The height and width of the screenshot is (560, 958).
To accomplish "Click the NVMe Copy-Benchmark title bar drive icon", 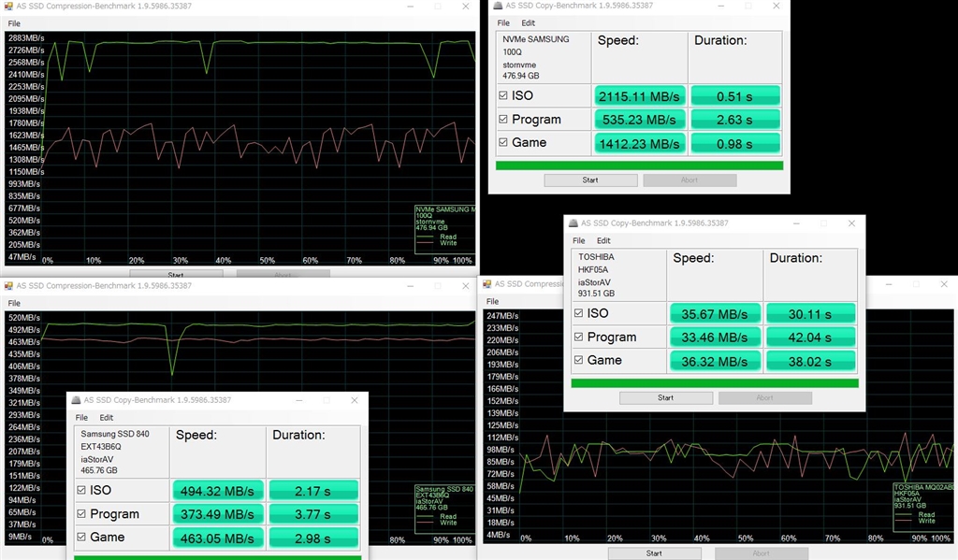I will point(498,6).
